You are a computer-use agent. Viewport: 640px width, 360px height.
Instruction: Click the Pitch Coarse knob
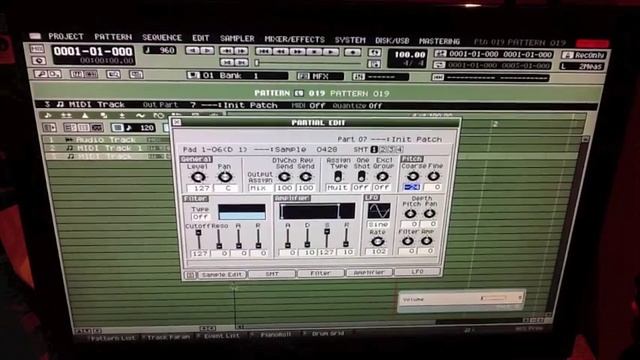[413, 176]
